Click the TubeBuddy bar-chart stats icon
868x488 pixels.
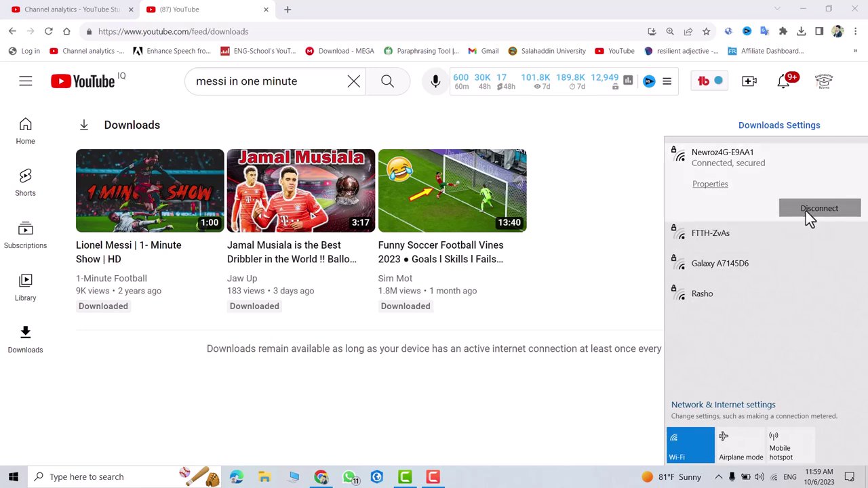[x=627, y=80]
